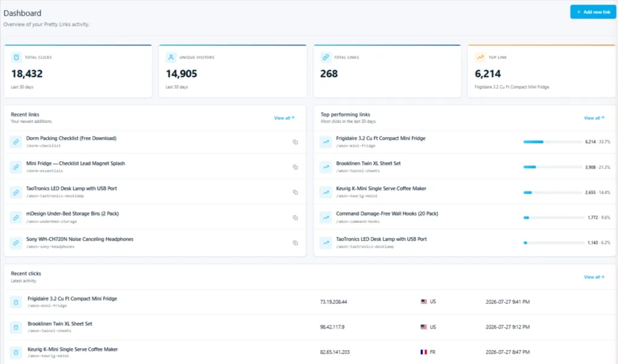Click the trend icon beside Brooklinen Twin XL

[x=326, y=167]
